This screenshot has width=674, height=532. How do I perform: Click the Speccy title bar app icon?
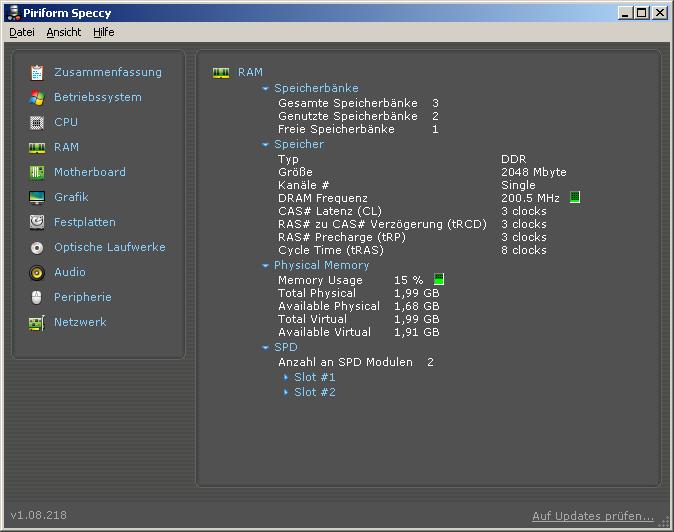14,13
